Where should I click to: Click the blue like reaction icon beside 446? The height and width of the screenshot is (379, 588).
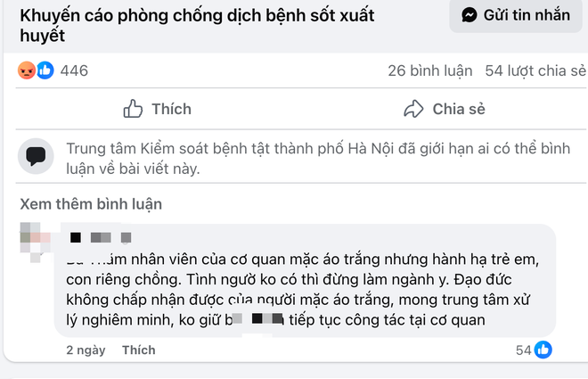(x=45, y=70)
